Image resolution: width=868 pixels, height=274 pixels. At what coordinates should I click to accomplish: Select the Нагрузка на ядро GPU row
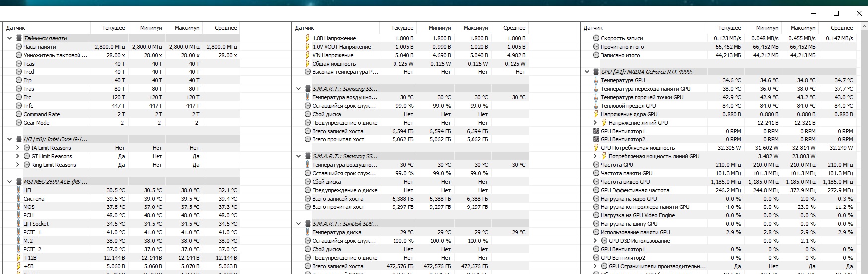coord(719,199)
